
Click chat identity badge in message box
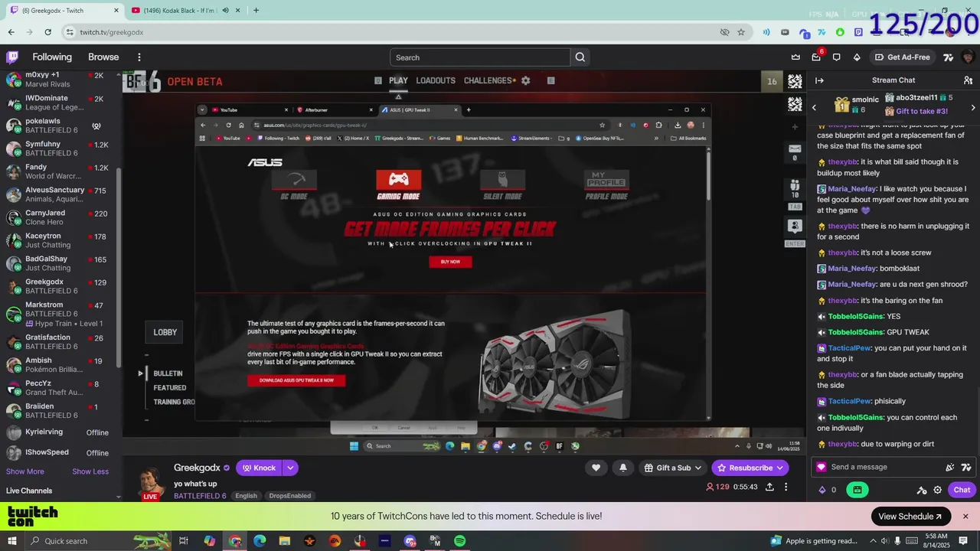click(x=822, y=467)
